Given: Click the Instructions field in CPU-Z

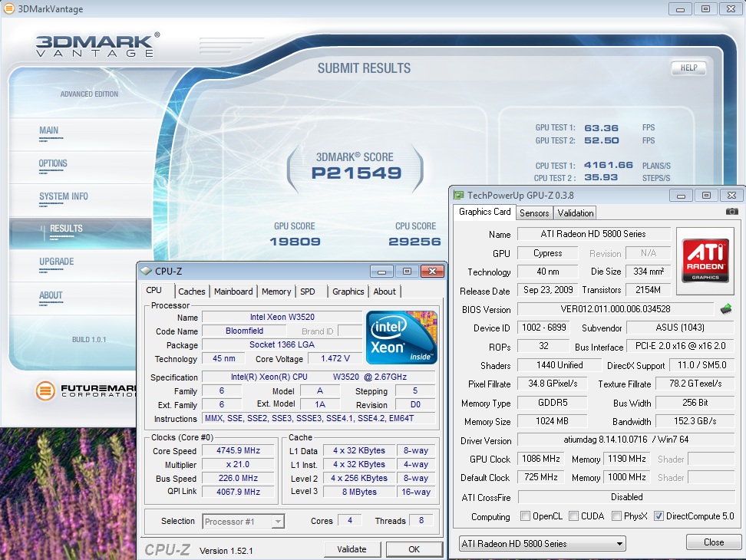Looking at the screenshot, I should pyautogui.click(x=319, y=418).
